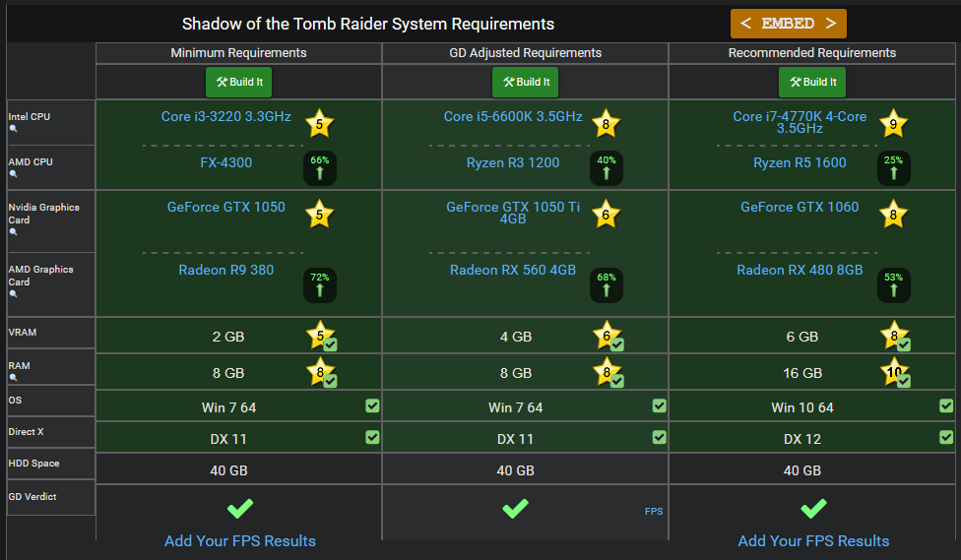Click star rating 5 beside Core i3-3220
961x560 pixels.
[319, 124]
